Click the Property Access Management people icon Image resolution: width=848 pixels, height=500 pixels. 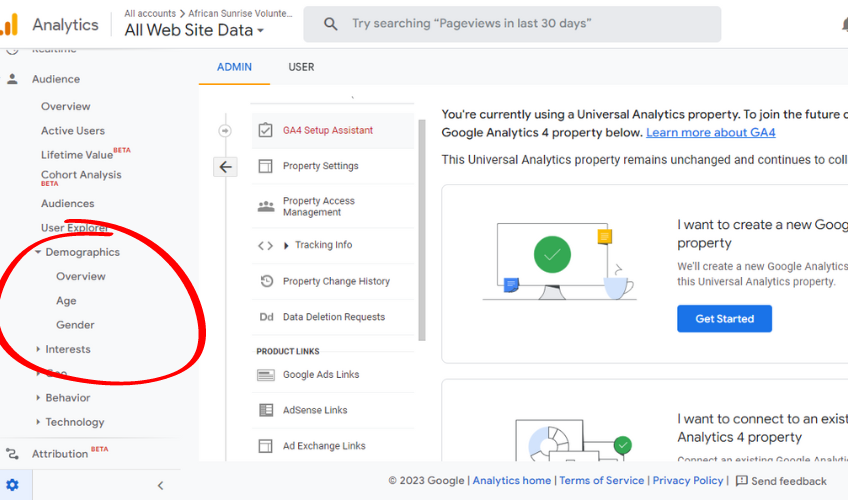click(x=266, y=206)
